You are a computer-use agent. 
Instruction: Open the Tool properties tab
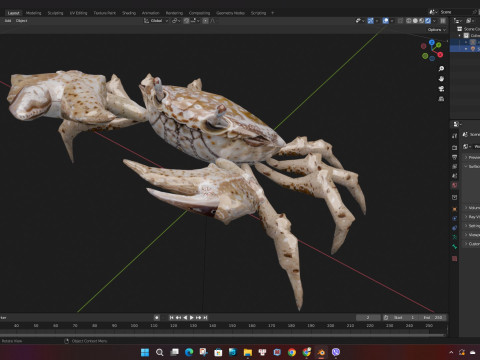[x=454, y=136]
